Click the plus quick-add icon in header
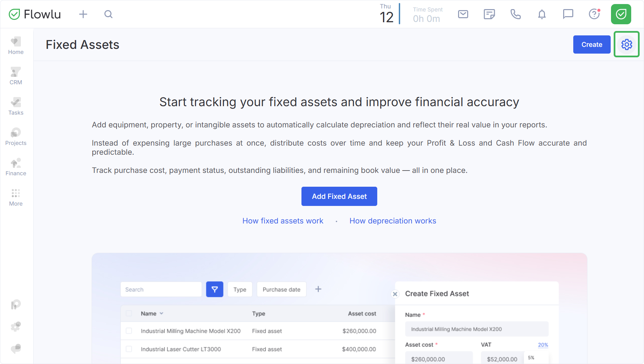 click(x=83, y=14)
